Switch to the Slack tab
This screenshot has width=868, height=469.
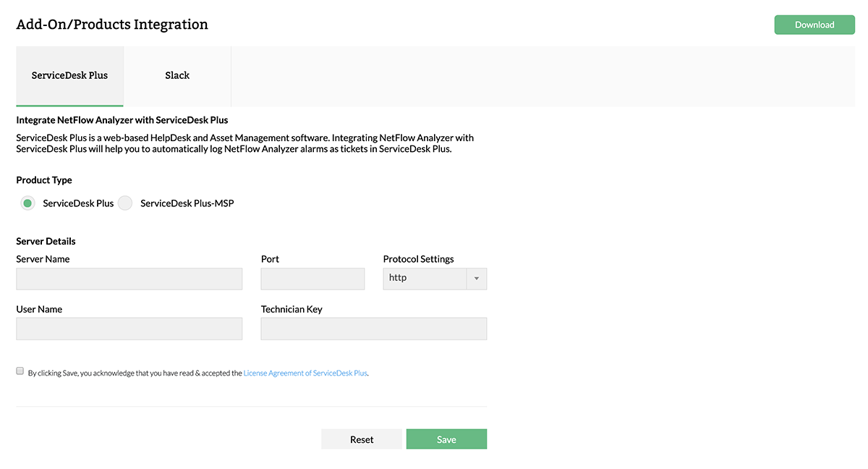176,75
